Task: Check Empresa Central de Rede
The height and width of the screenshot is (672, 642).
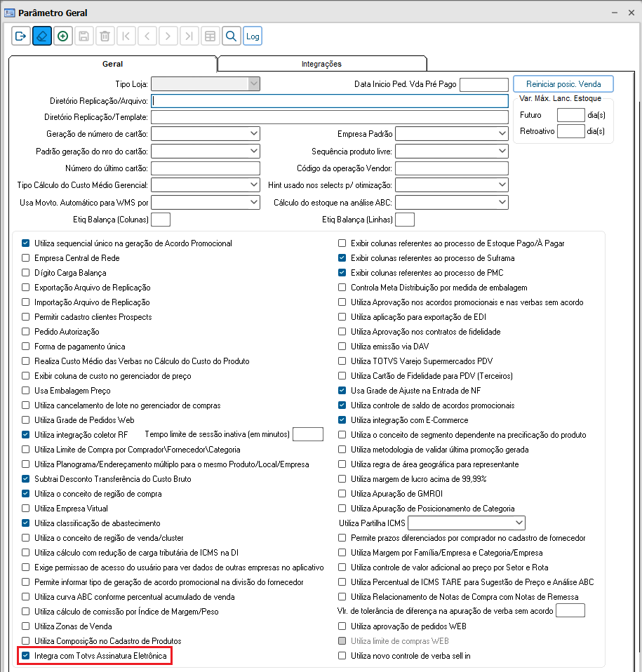Action: coord(26,258)
